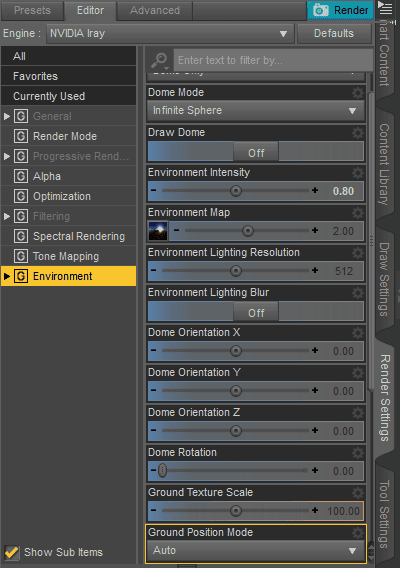The image size is (400, 568).
Task: Select the Favorites filter category
Action: tap(68, 76)
